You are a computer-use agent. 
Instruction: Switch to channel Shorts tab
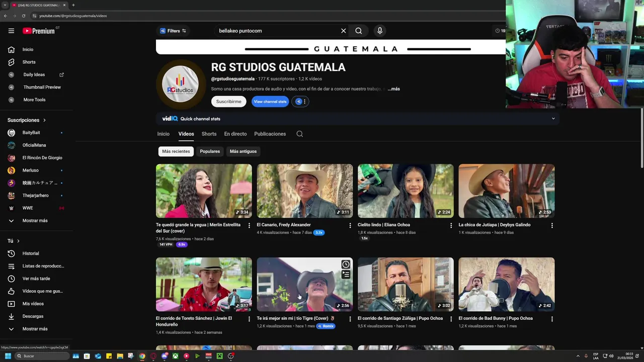pos(209,134)
